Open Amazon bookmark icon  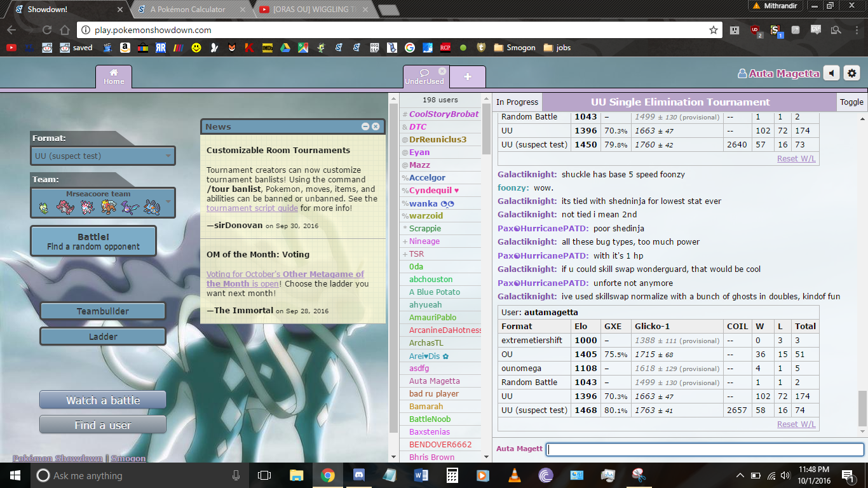[x=125, y=48]
